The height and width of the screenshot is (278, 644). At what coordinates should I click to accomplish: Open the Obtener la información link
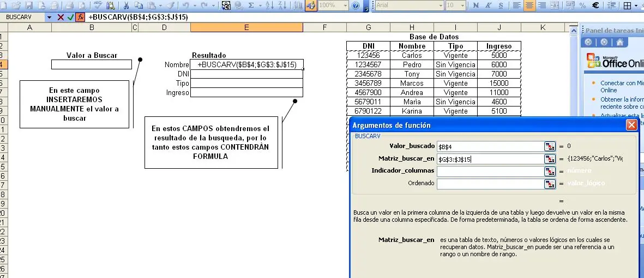click(622, 103)
